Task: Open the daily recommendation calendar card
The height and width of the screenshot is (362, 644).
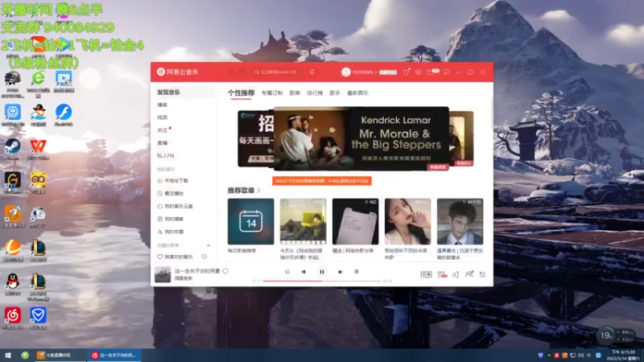Action: pos(250,222)
